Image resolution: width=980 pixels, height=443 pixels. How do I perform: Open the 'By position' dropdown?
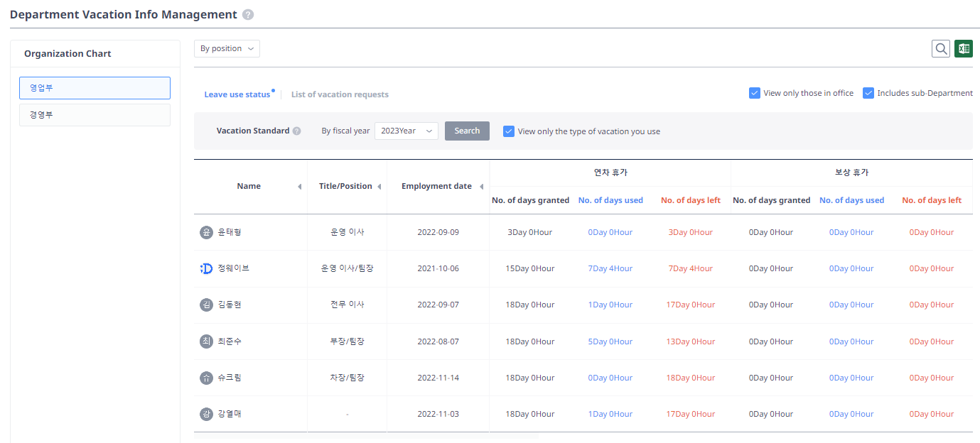227,48
